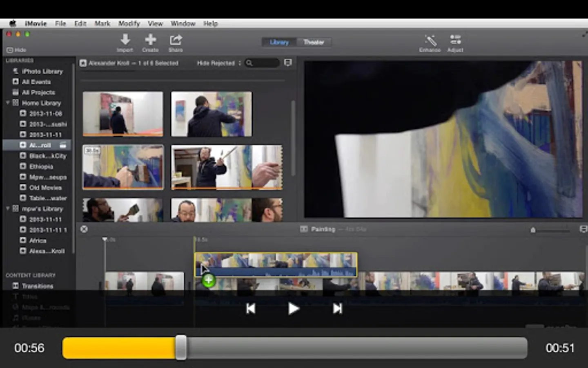This screenshot has height=368, width=588.
Task: Open the Window menu
Action: [x=183, y=23]
